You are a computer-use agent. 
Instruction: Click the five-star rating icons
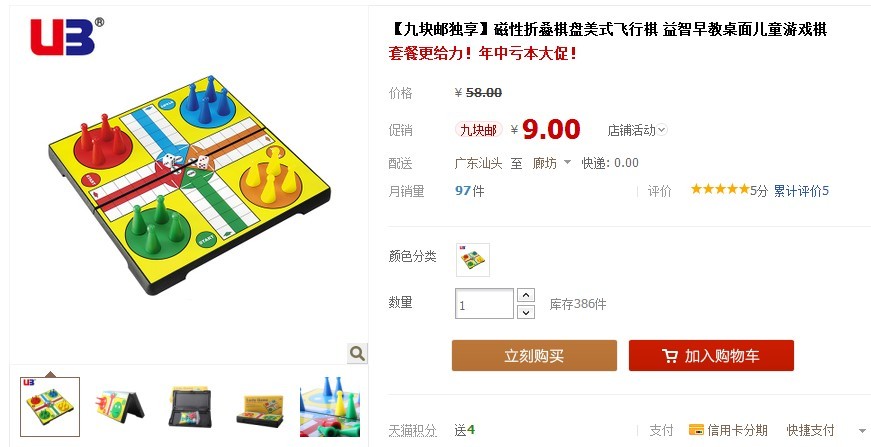720,189
